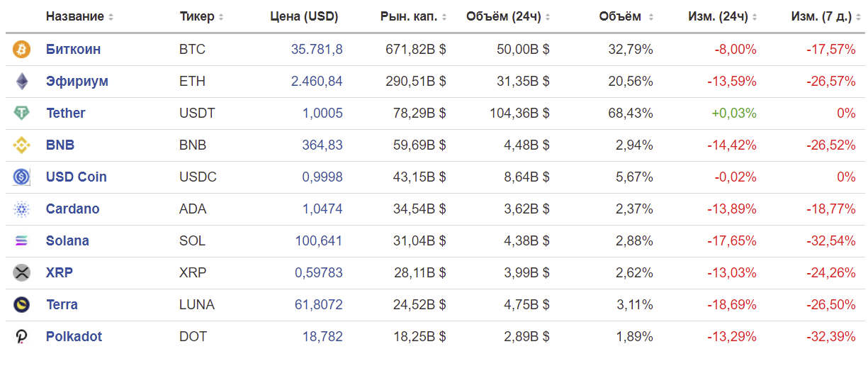Click the USD Coin logo icon
The width and height of the screenshot is (868, 366).
22,177
